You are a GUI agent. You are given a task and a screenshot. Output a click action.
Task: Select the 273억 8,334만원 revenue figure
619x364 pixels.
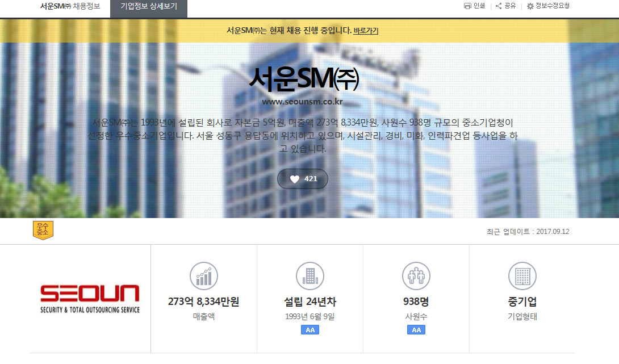(x=204, y=302)
